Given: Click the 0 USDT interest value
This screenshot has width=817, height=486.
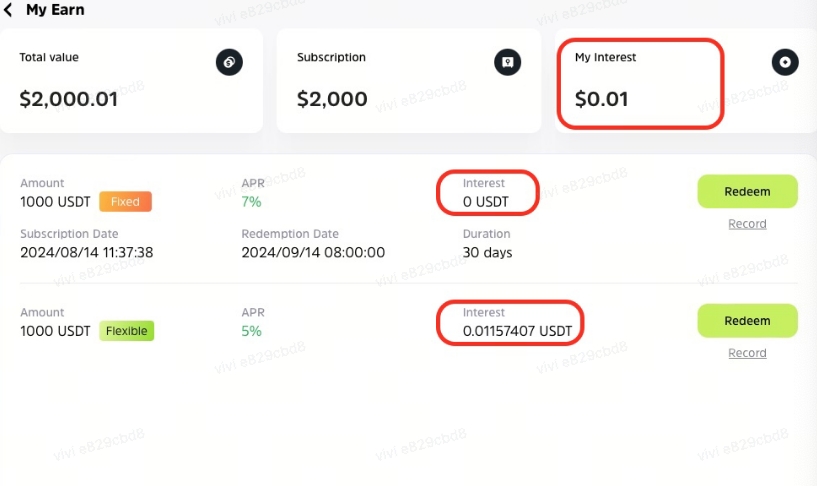Looking at the screenshot, I should click(x=486, y=202).
